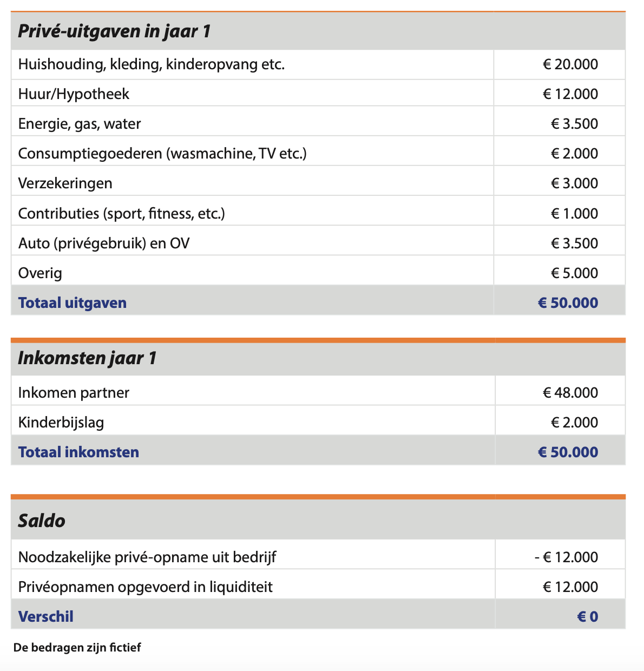Click the Saldo section header
The image size is (644, 671).
(42, 521)
